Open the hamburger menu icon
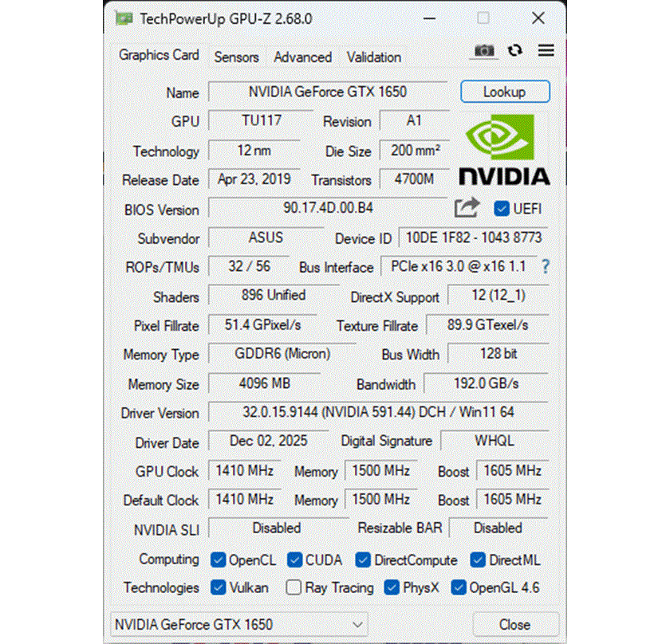 (546, 51)
